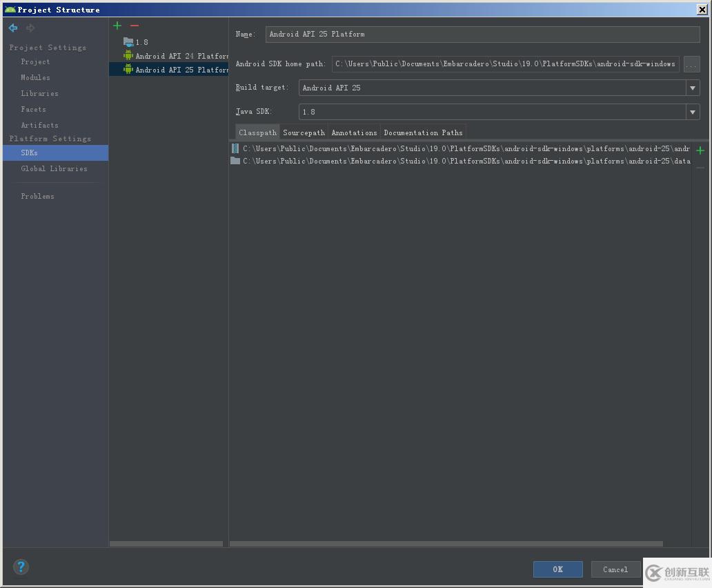This screenshot has width=712, height=588.
Task: Open the Build target dropdown
Action: click(x=692, y=87)
